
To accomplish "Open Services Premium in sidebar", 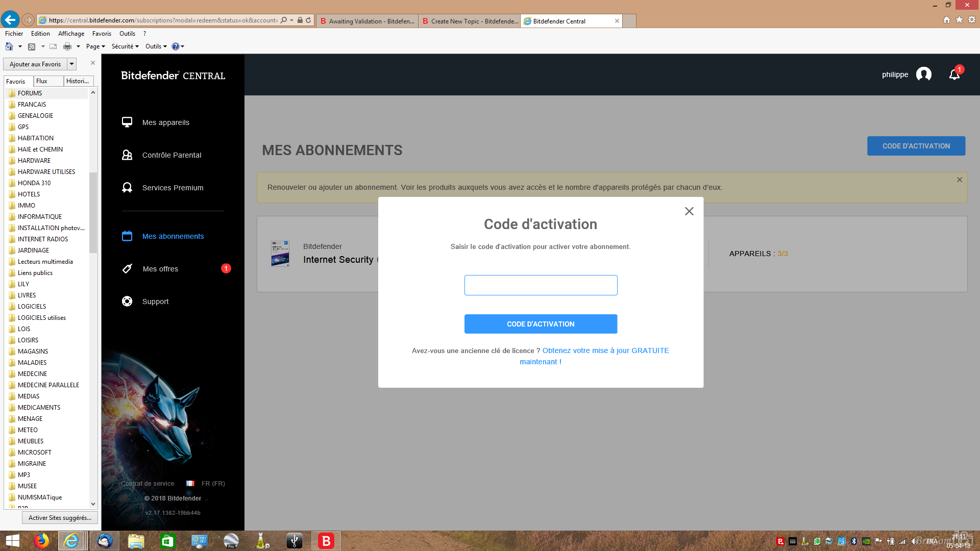I will 173,188.
